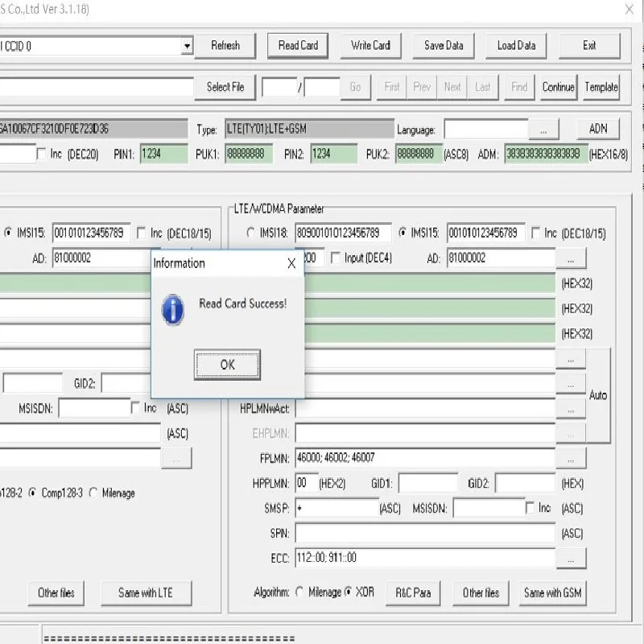Click OK in the Information dialog
The width and height of the screenshot is (644, 644).
(x=227, y=365)
